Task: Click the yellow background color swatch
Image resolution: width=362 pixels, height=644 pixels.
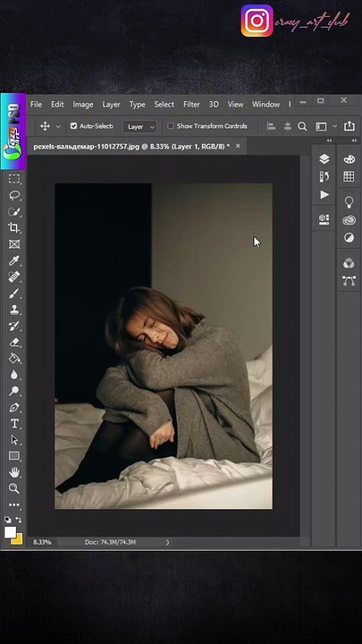Action: click(x=18, y=539)
